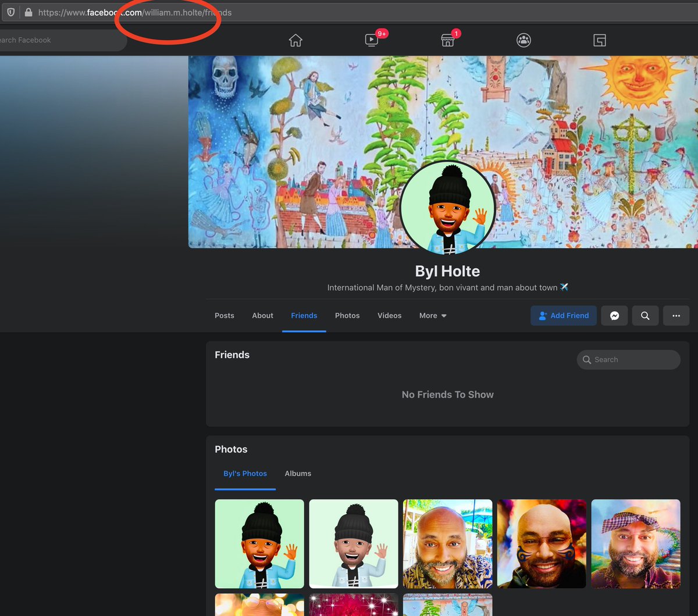
Task: Click the padlock icon in the address bar
Action: click(29, 12)
